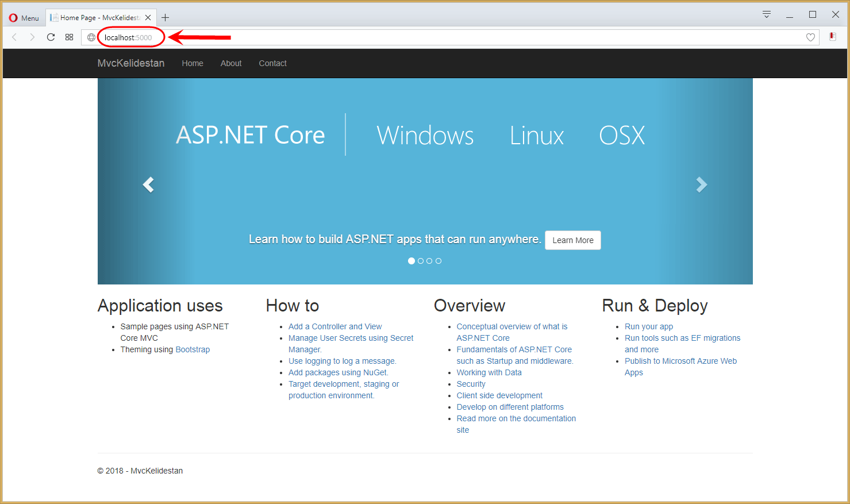Open Conceptual overview of what is ASP.NET Core

(x=512, y=332)
